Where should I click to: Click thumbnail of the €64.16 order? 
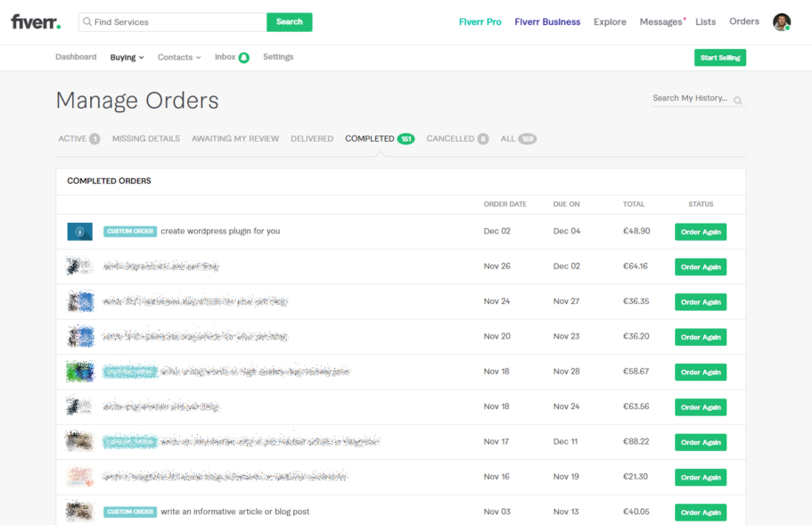(79, 267)
